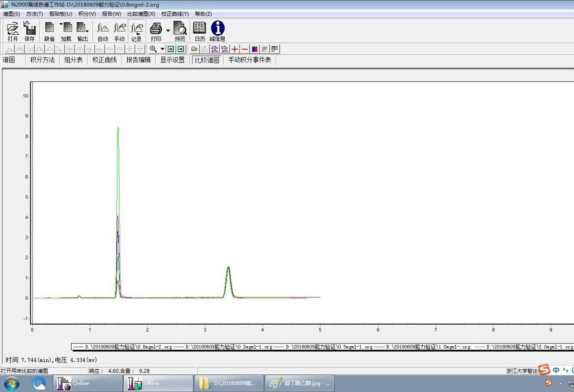Switch to the 显示设置 tab
Image resolution: width=574 pixels, height=392 pixels.
pos(172,60)
